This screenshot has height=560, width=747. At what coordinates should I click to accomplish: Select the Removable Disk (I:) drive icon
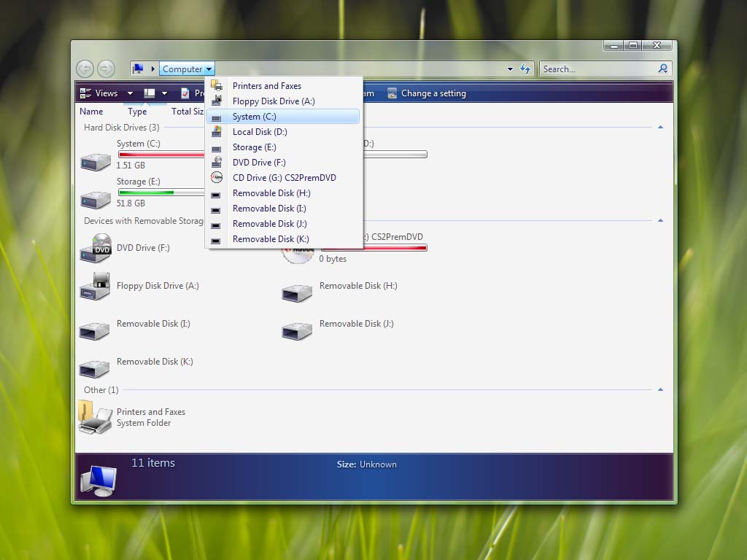(94, 331)
